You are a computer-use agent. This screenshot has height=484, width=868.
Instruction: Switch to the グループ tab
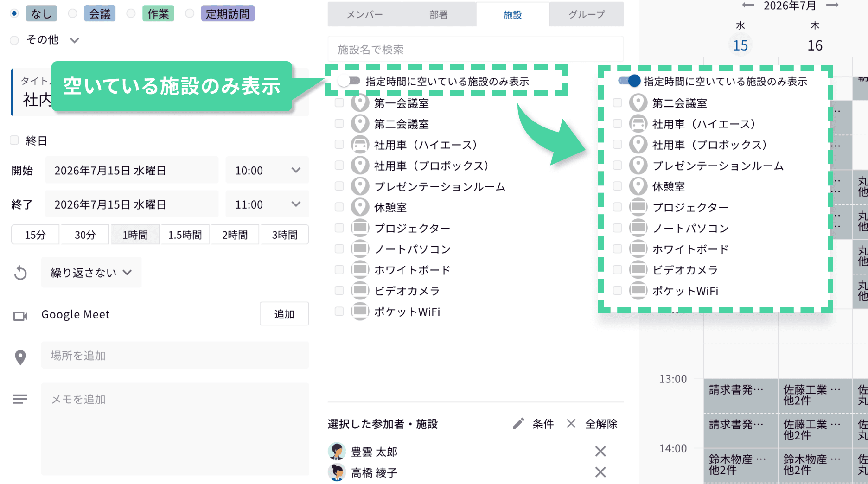click(x=587, y=14)
